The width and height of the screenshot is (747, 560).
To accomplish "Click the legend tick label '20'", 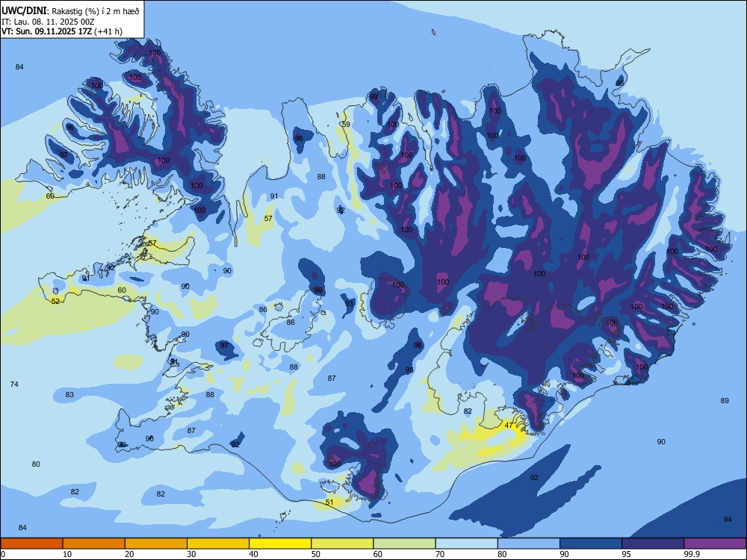I will coord(129,554).
